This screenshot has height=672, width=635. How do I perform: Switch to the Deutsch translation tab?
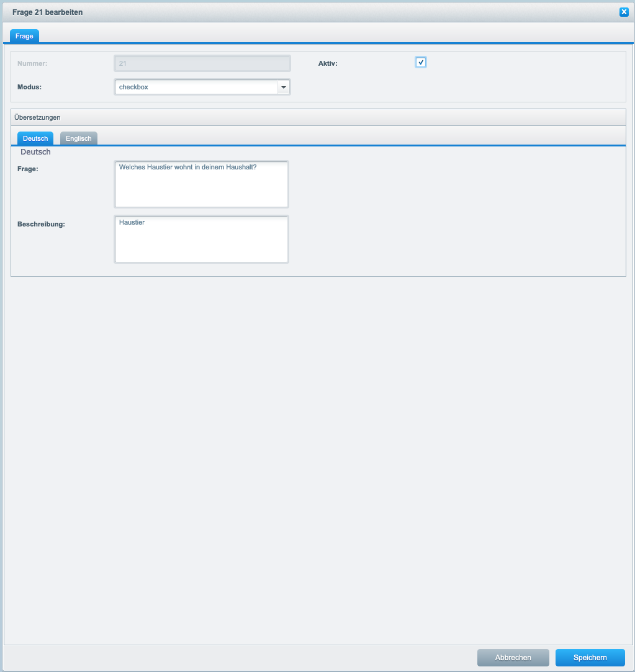tap(35, 138)
